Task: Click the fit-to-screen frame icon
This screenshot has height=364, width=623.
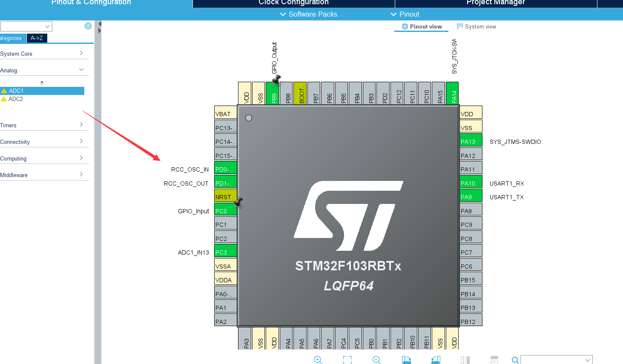Action: pyautogui.click(x=347, y=360)
